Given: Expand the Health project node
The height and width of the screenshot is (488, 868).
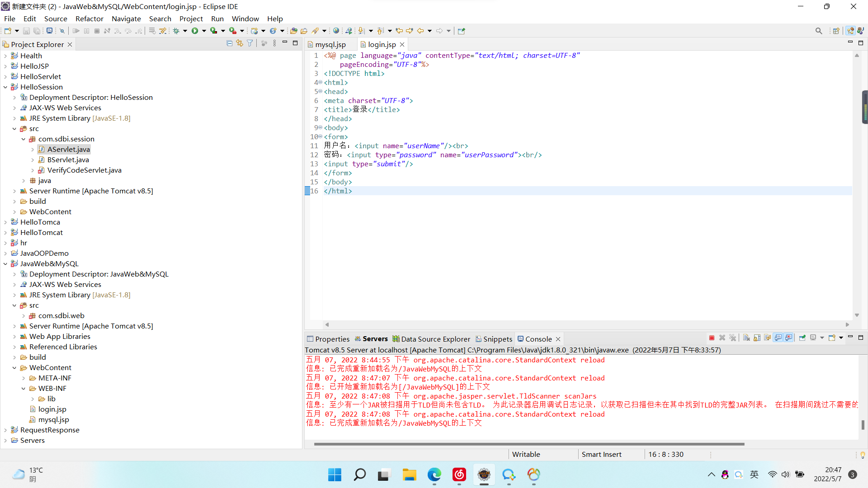Looking at the screenshot, I should (x=5, y=56).
